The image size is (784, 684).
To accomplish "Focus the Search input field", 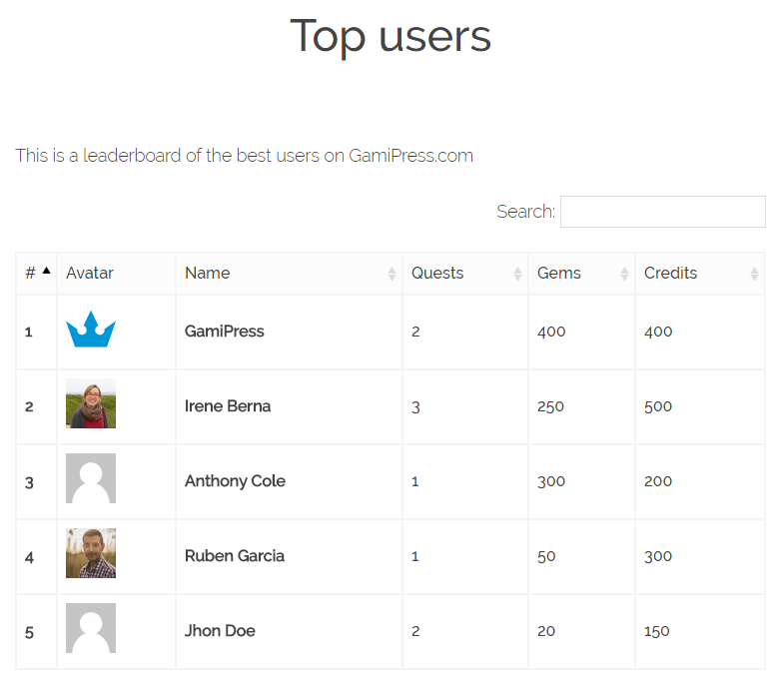I will pos(662,212).
